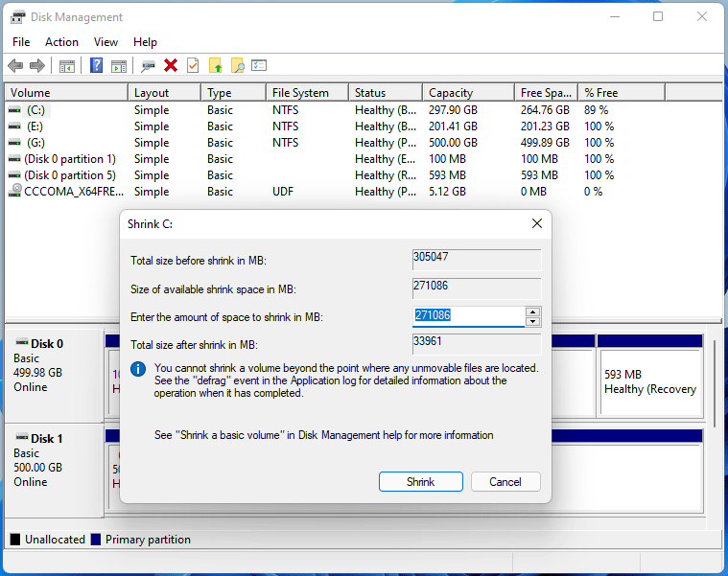Click the Rescan/connect disk toolbar icon
This screenshot has width=728, height=576.
(x=148, y=66)
